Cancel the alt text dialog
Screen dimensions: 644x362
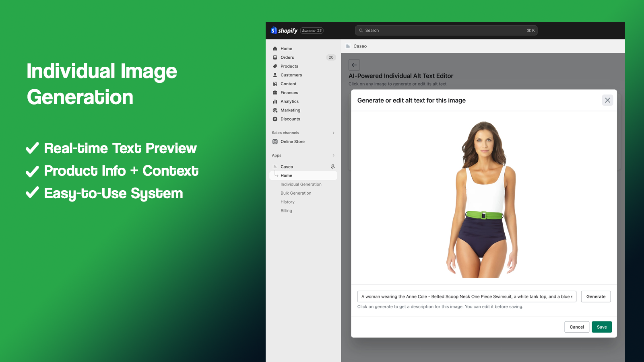576,327
